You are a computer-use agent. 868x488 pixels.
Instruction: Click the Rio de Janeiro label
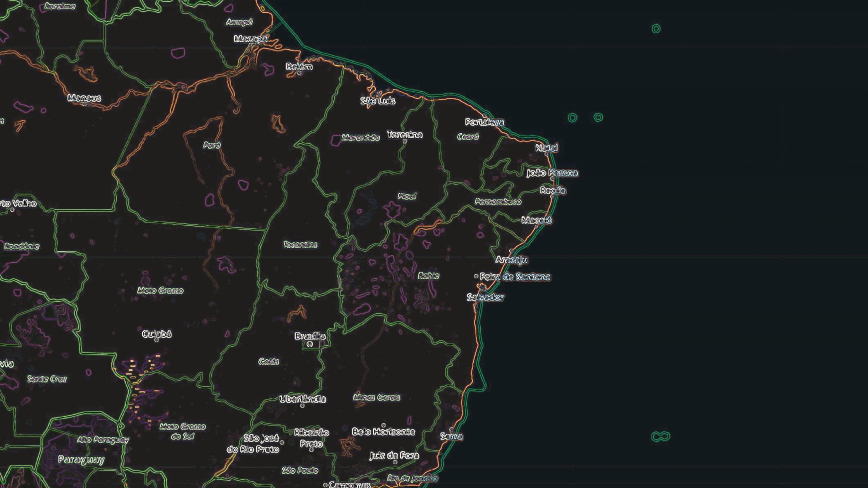(412, 478)
